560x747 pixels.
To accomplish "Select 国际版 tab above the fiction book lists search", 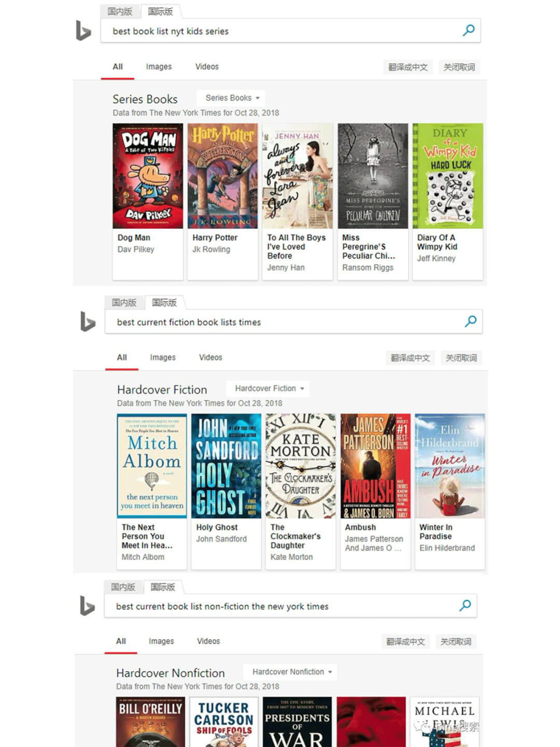I will (164, 302).
